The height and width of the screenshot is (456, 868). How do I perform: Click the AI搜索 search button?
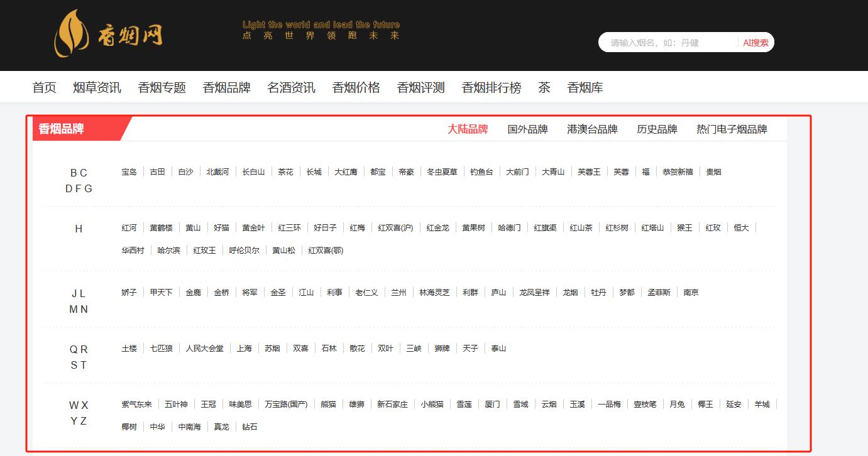(x=755, y=43)
